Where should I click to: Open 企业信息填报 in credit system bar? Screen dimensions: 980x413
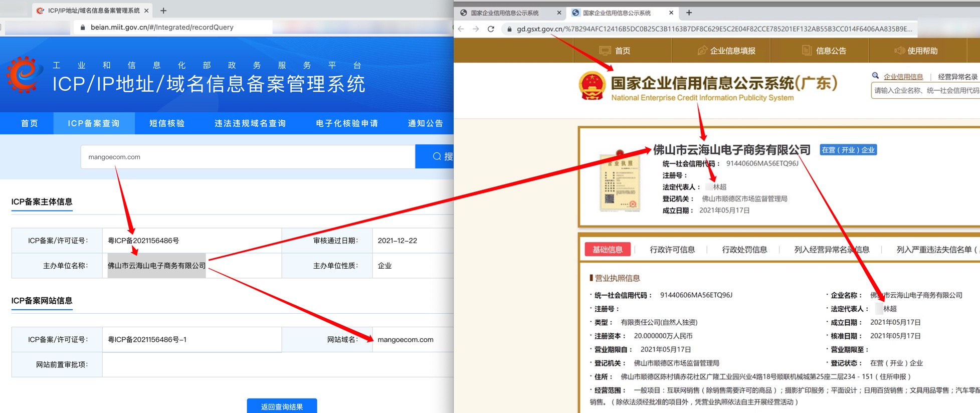pos(726,51)
